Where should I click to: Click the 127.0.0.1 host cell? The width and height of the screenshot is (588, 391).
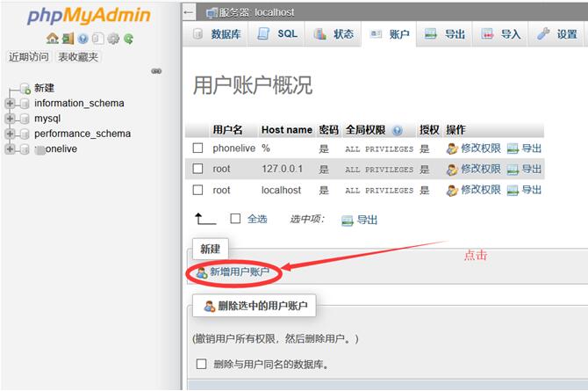point(282,169)
